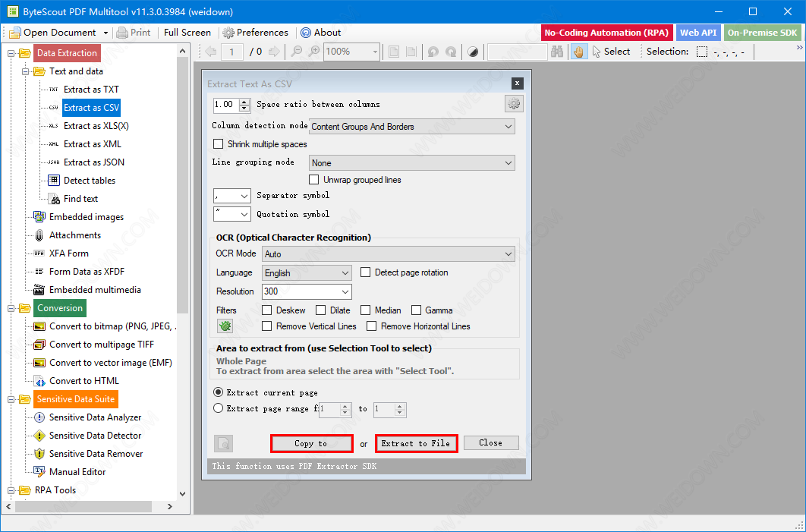This screenshot has width=806, height=532.
Task: Enable the Gamma filter
Action: pos(417,310)
